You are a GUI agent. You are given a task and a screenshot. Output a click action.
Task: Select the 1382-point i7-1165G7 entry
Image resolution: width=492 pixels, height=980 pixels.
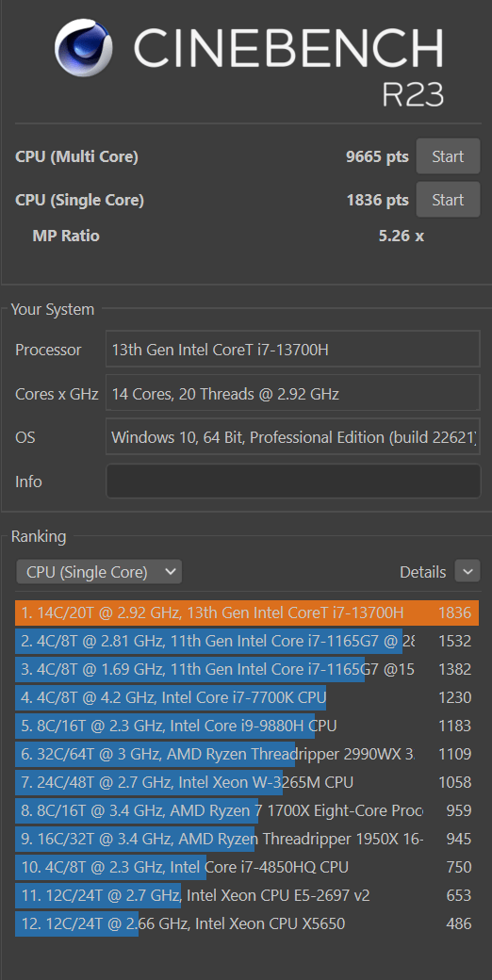(247, 669)
